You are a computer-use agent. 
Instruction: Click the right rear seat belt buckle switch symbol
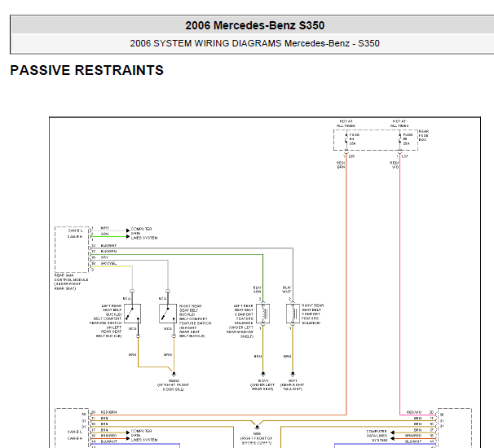[x=168, y=314]
